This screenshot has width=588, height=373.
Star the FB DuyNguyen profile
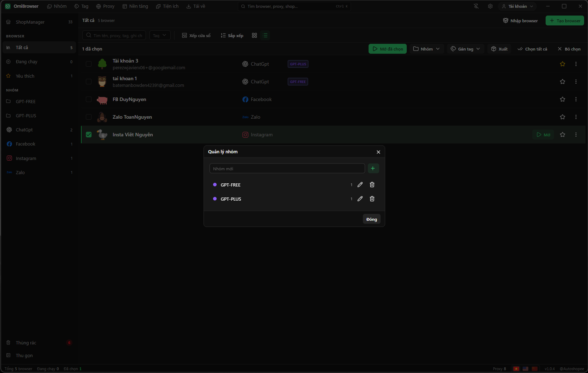(563, 99)
